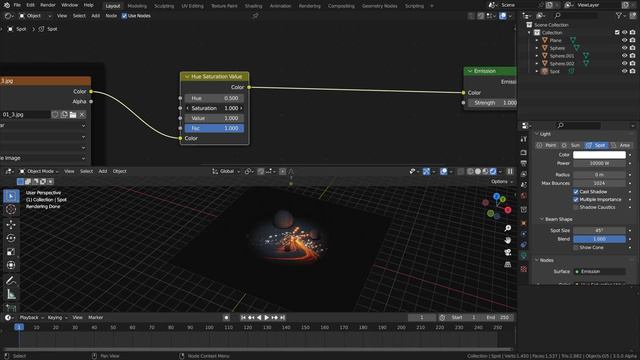The width and height of the screenshot is (640, 360).
Task: Open Global transform orientation dropdown
Action: click(x=226, y=171)
